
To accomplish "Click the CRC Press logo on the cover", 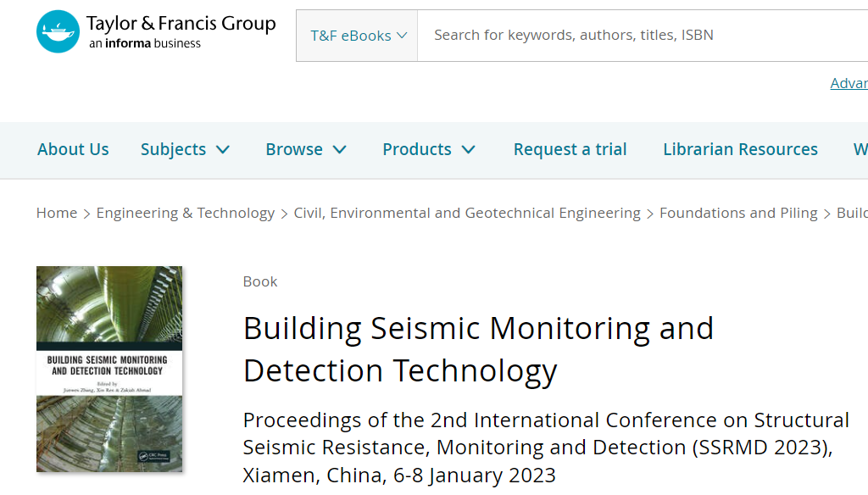I will [x=154, y=456].
